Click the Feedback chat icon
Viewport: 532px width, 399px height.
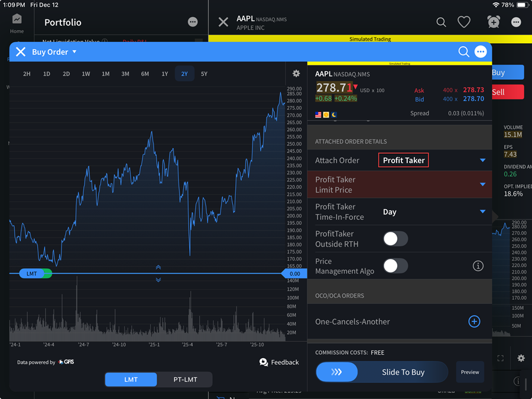click(x=263, y=362)
